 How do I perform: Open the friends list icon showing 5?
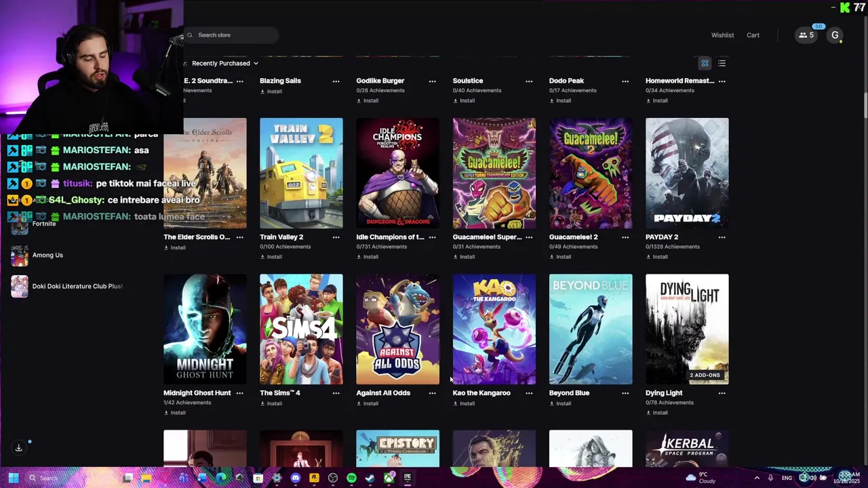click(x=806, y=35)
